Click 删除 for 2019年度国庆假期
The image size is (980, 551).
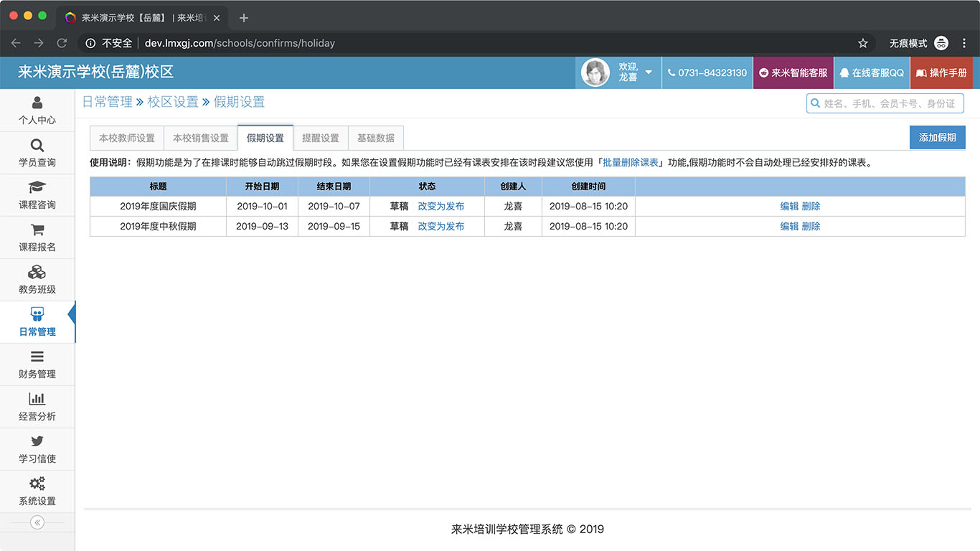[811, 206]
